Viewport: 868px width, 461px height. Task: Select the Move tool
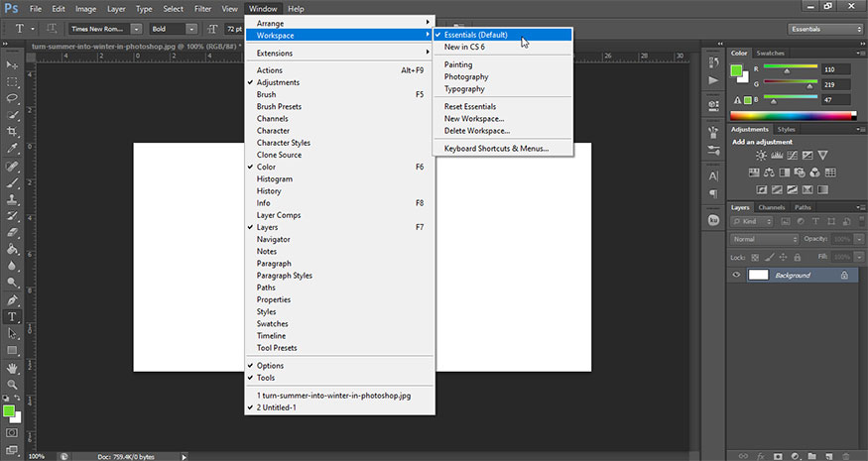pos(12,65)
